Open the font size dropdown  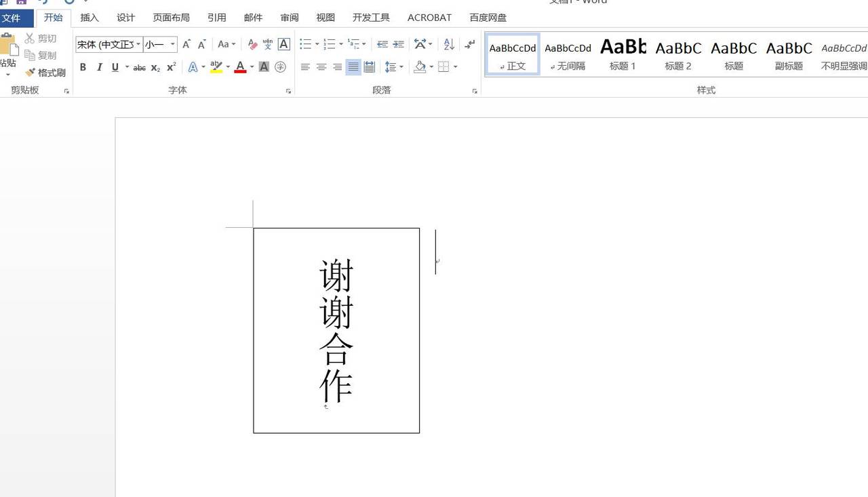tap(172, 43)
